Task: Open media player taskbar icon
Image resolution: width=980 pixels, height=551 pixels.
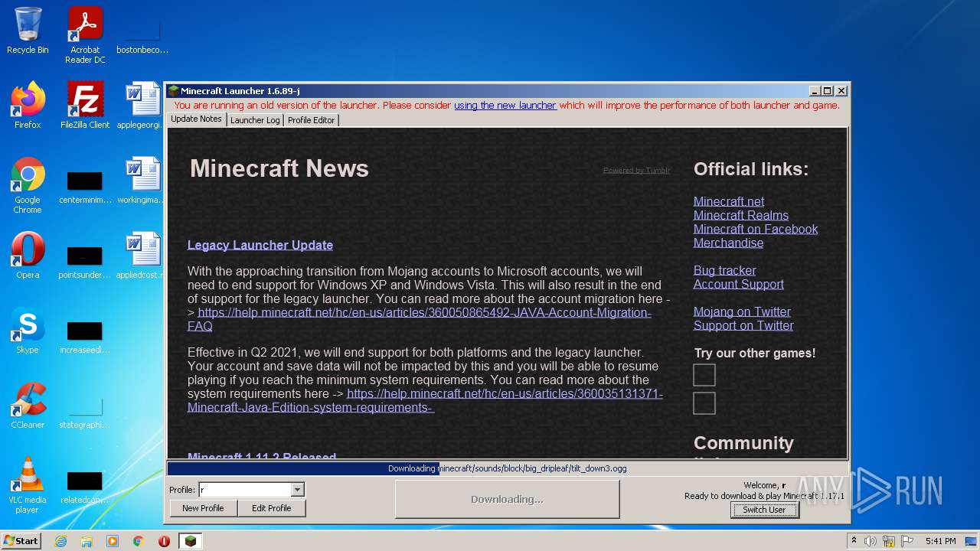Action: 113,541
